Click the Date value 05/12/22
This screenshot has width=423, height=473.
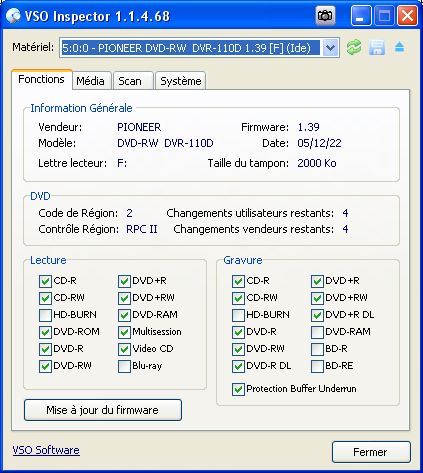point(319,143)
